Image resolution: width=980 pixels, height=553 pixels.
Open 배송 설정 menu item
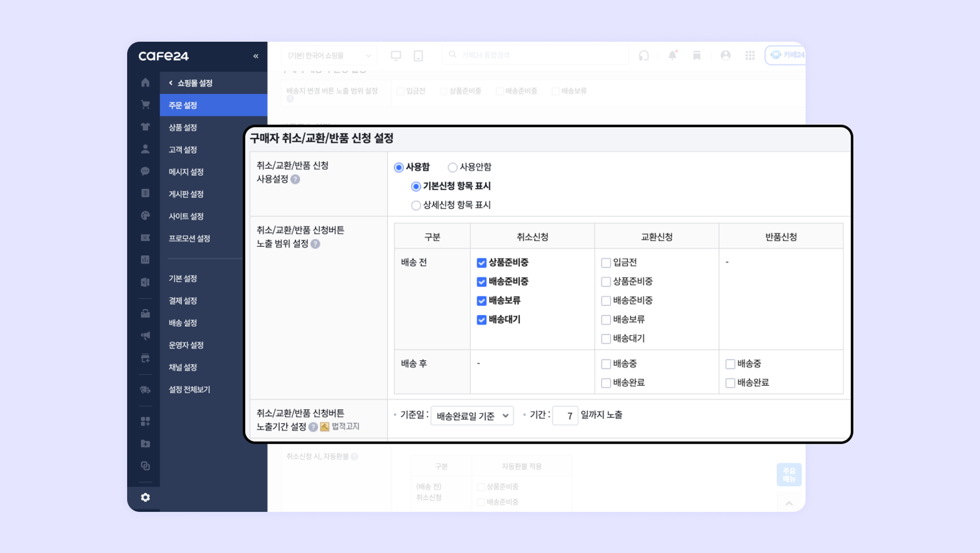coord(183,323)
